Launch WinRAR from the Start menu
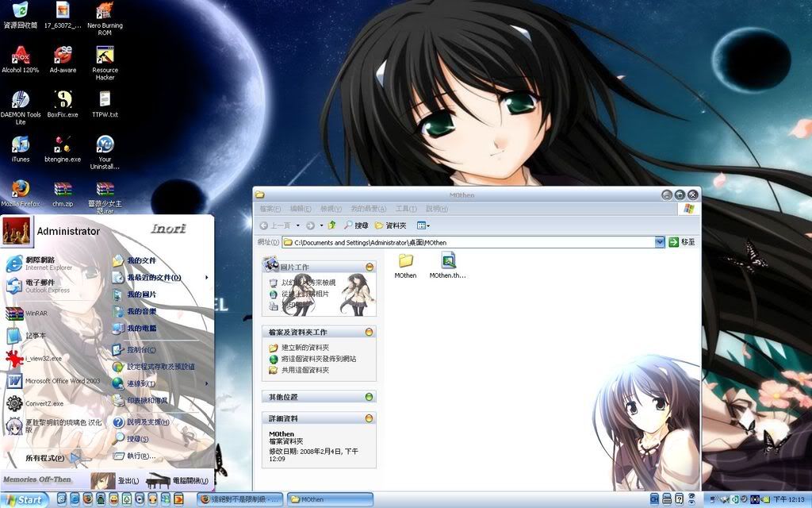This screenshot has width=812, height=508. coord(27,313)
